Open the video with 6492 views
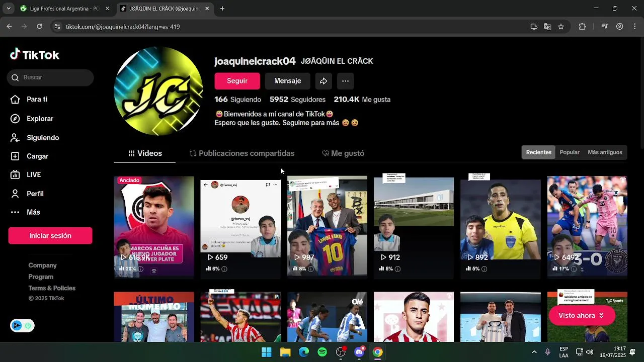The height and width of the screenshot is (362, 644). click(587, 226)
